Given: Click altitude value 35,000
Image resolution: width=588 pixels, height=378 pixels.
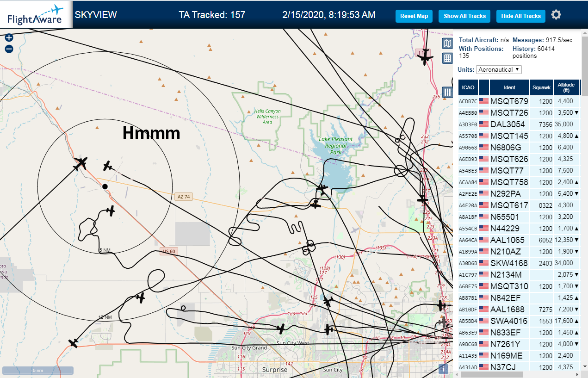Looking at the screenshot, I should click(564, 124).
